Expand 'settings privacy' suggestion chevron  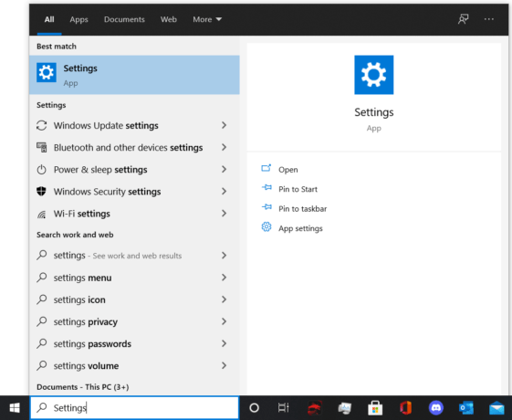coord(224,321)
